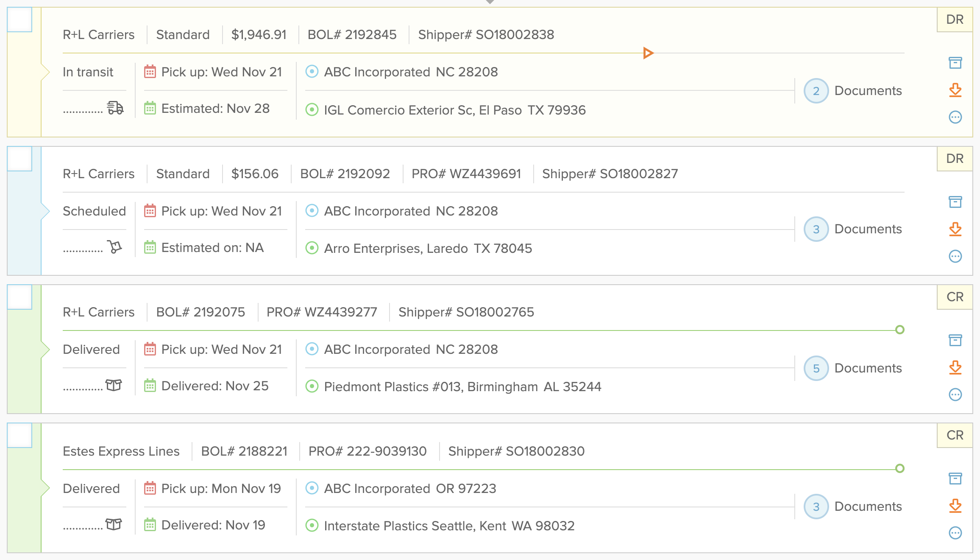Click destination marker for IGL Comercio Exterior

click(x=312, y=110)
